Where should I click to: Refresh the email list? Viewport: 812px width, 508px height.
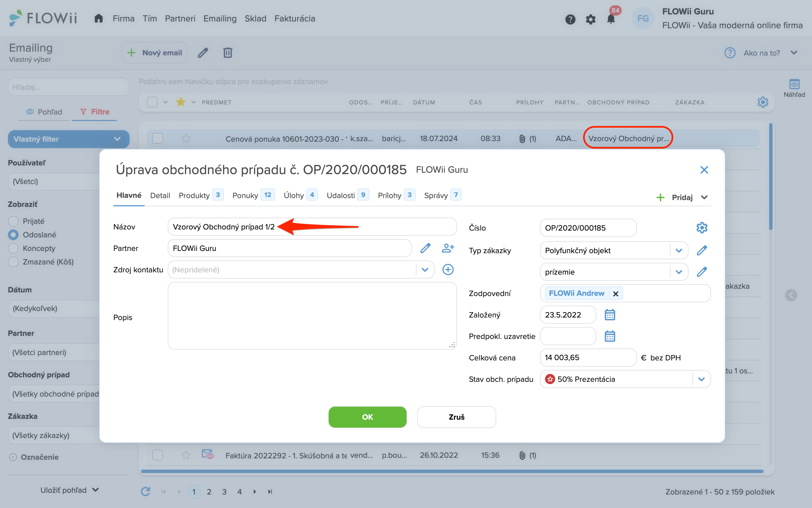[145, 492]
